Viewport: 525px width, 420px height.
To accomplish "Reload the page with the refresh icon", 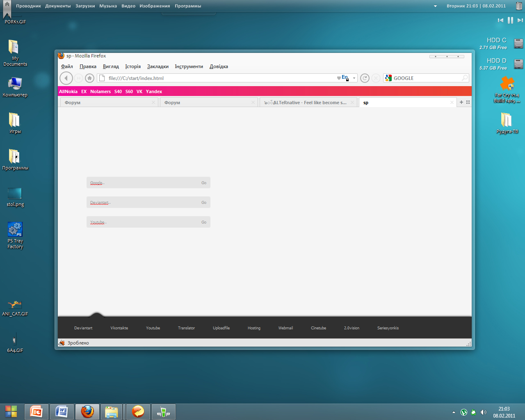I will click(x=365, y=78).
